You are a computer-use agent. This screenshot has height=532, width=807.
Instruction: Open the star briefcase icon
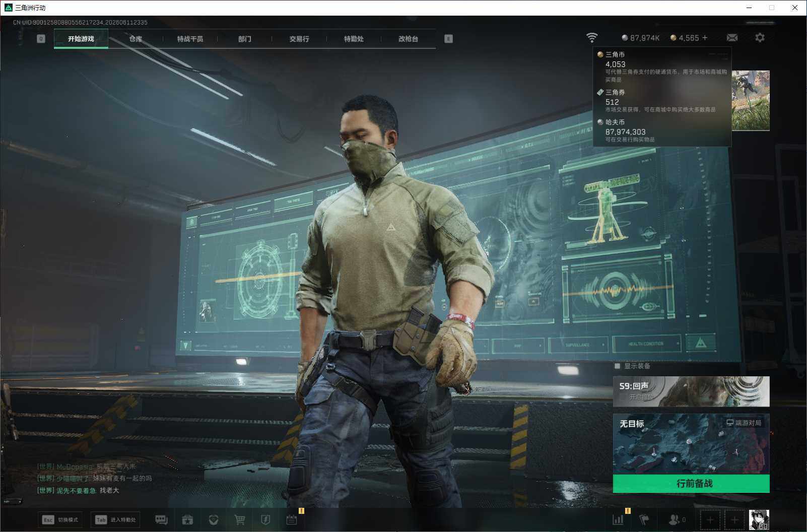[187, 520]
